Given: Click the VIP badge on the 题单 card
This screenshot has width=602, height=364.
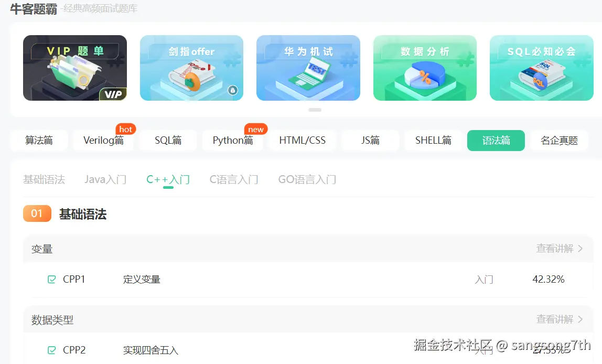Looking at the screenshot, I should [113, 94].
